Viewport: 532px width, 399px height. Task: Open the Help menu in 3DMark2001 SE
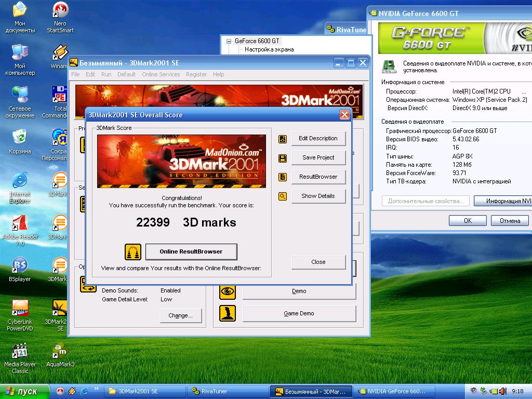[219, 74]
